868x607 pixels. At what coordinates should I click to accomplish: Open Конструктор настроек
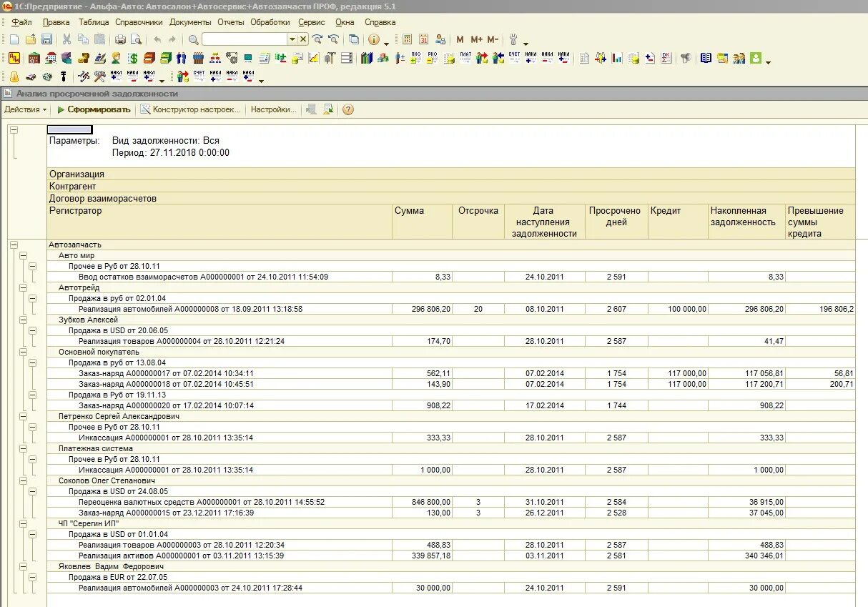[x=191, y=109]
